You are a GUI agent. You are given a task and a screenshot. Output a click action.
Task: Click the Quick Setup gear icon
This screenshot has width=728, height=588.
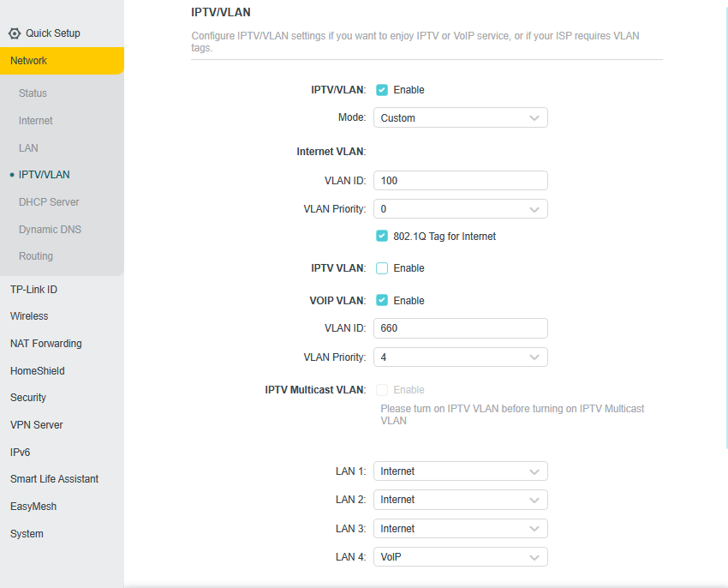[15, 33]
